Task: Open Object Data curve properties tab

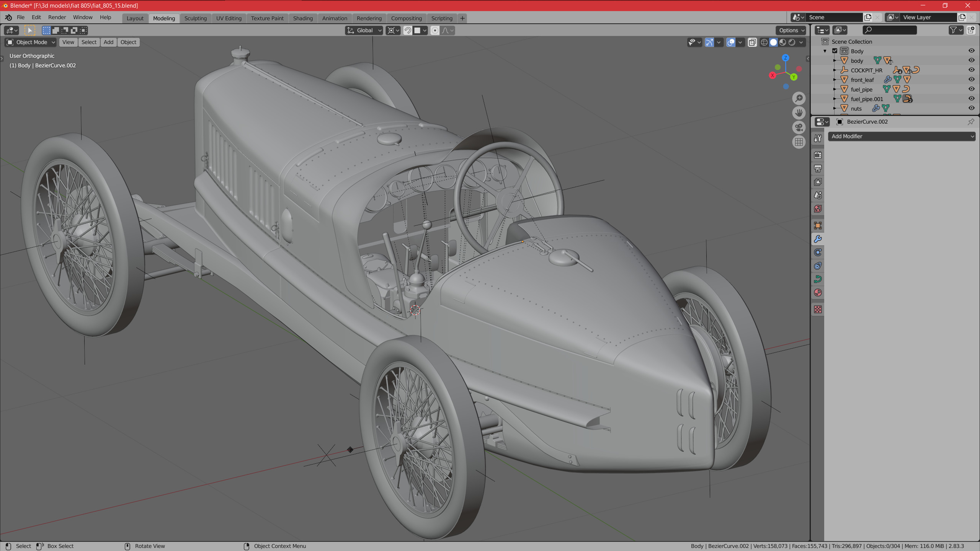Action: (818, 279)
